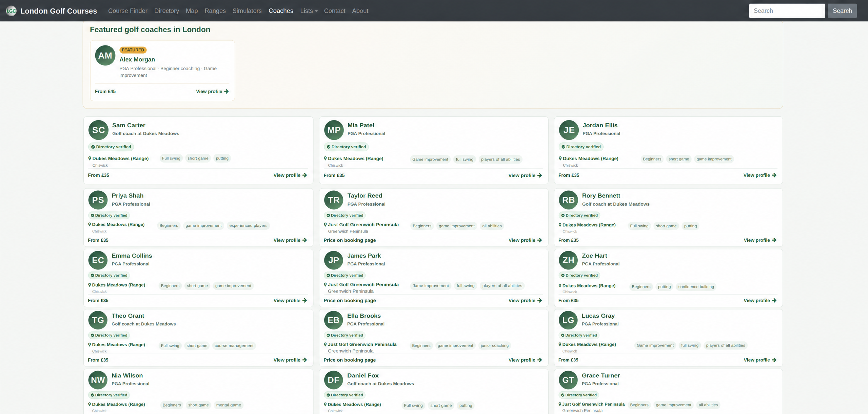Click Zoe Hart's ZH avatar
Viewport: 868px width, 414px height.
(568, 260)
